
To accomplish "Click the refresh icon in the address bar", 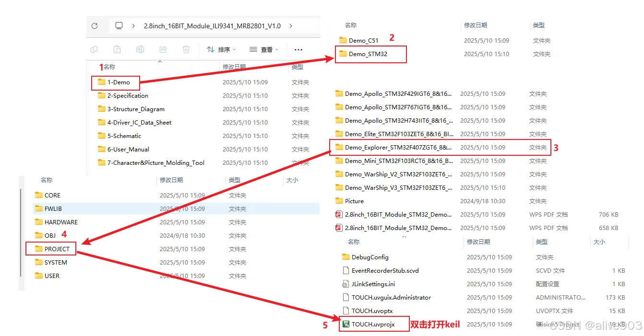I will tap(95, 26).
